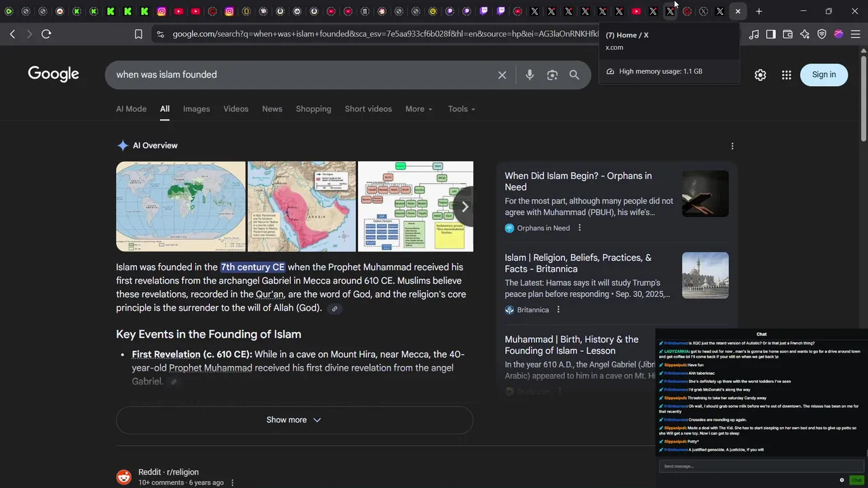Switch to Images results tab

point(197,109)
